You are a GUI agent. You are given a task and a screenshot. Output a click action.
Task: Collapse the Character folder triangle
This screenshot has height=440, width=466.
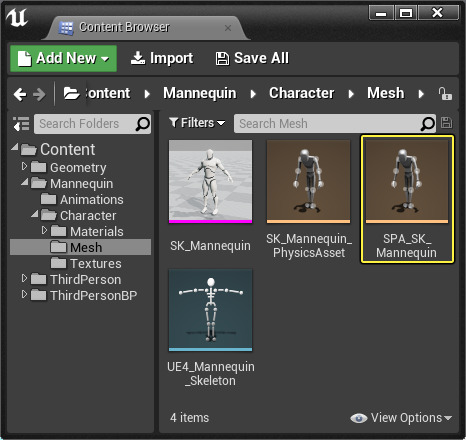point(35,214)
